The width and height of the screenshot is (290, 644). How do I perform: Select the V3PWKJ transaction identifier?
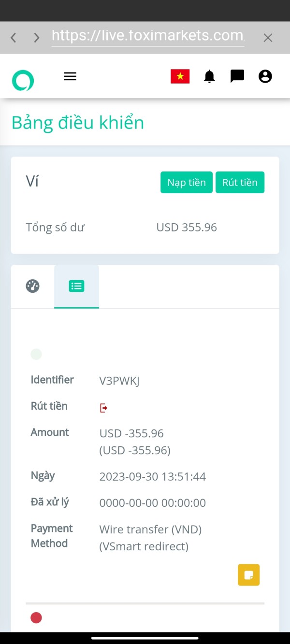pyautogui.click(x=119, y=381)
